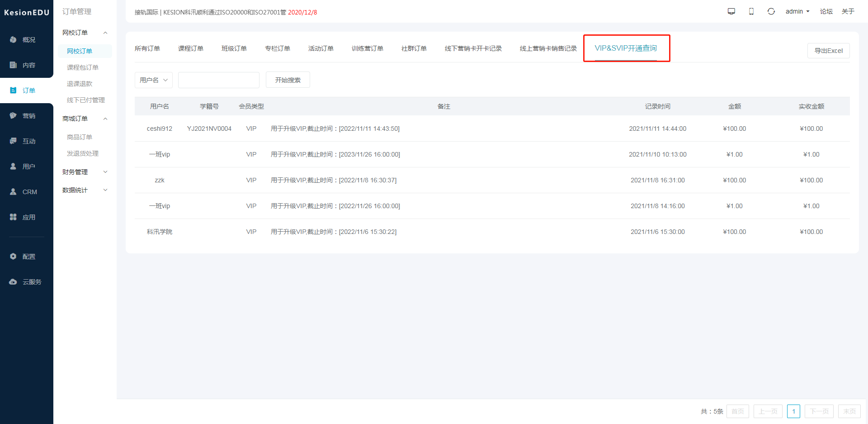Open the 用户名 search field dropdown

tap(154, 80)
